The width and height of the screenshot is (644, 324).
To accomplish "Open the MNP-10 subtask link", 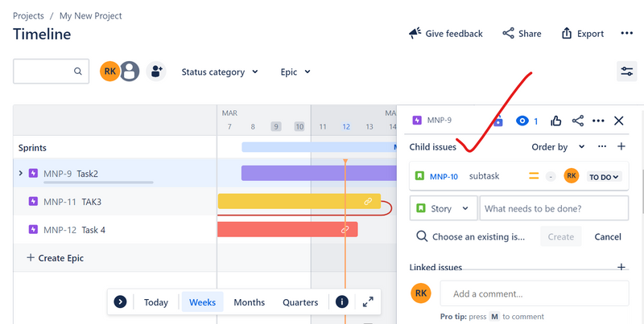I will pyautogui.click(x=444, y=177).
